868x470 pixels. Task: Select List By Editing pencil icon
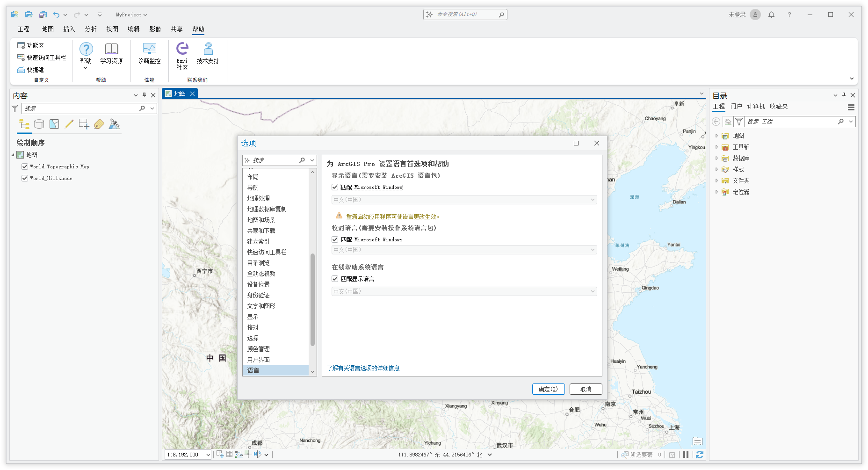(x=69, y=124)
